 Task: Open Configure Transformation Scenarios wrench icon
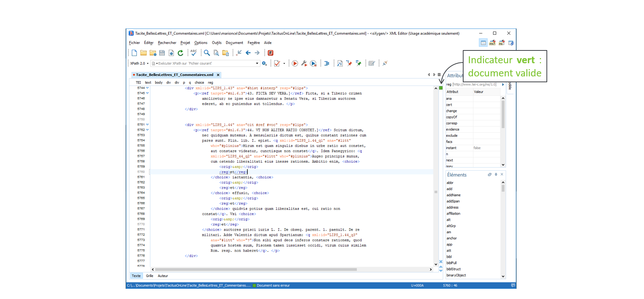(x=304, y=64)
